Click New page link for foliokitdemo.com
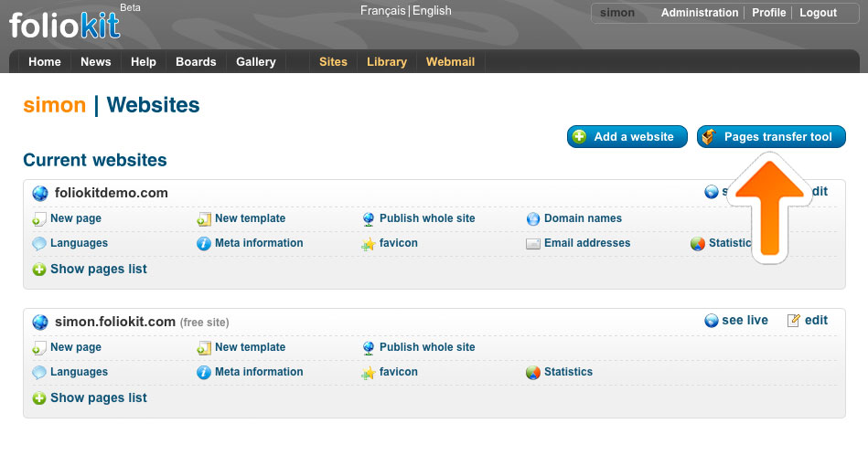868x466 pixels. [x=76, y=218]
